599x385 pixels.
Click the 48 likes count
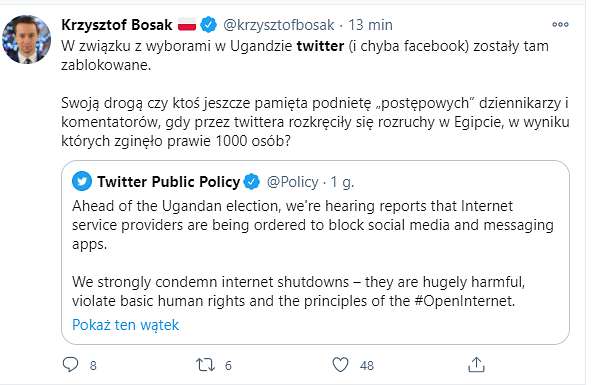(366, 366)
